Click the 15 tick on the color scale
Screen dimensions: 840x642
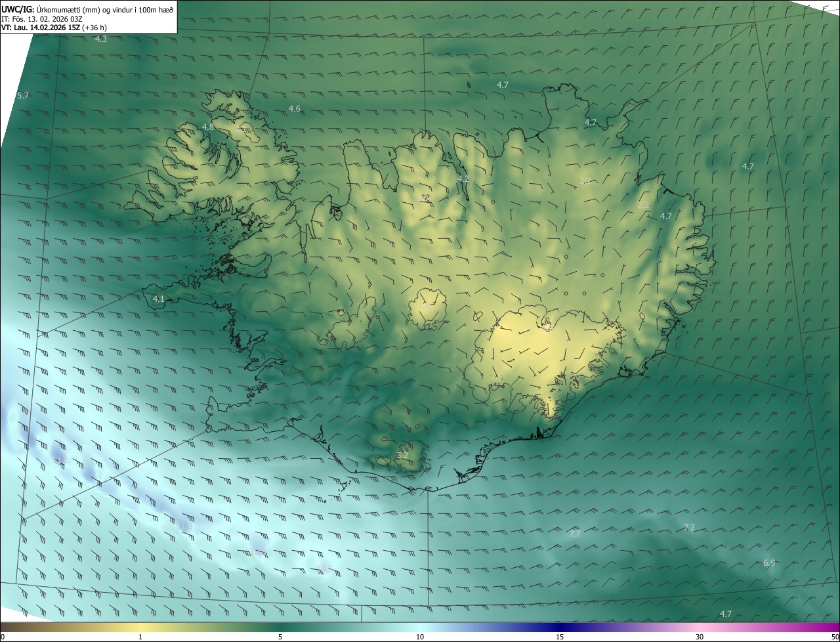tap(560, 637)
